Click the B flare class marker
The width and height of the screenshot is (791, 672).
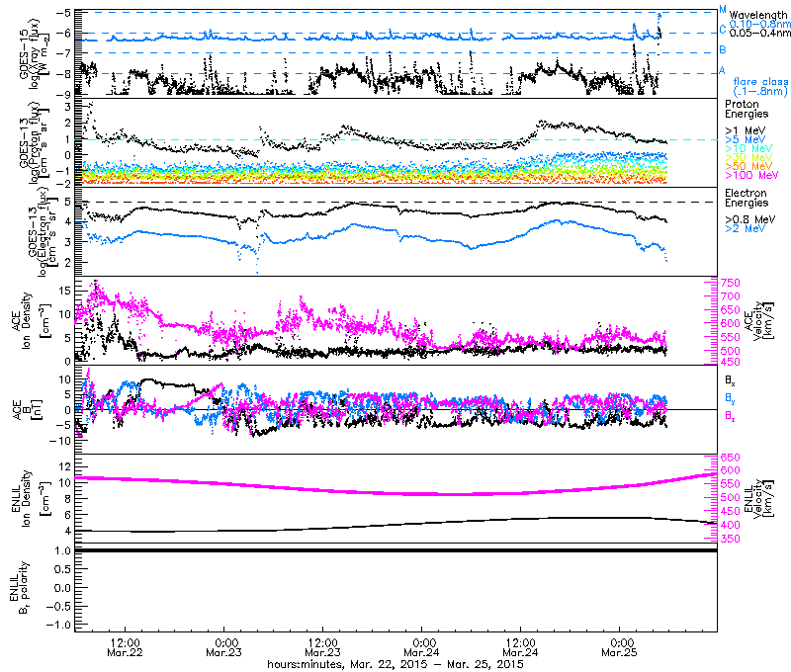click(723, 50)
